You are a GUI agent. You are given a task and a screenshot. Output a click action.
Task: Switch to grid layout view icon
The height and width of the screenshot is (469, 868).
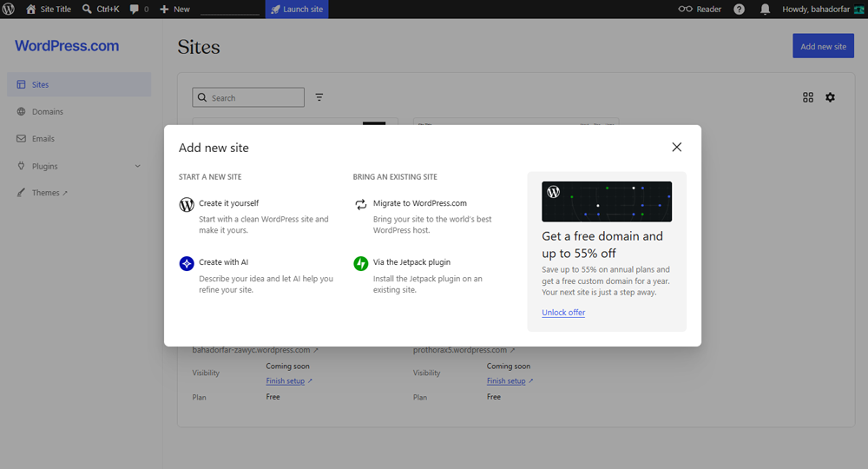808,97
